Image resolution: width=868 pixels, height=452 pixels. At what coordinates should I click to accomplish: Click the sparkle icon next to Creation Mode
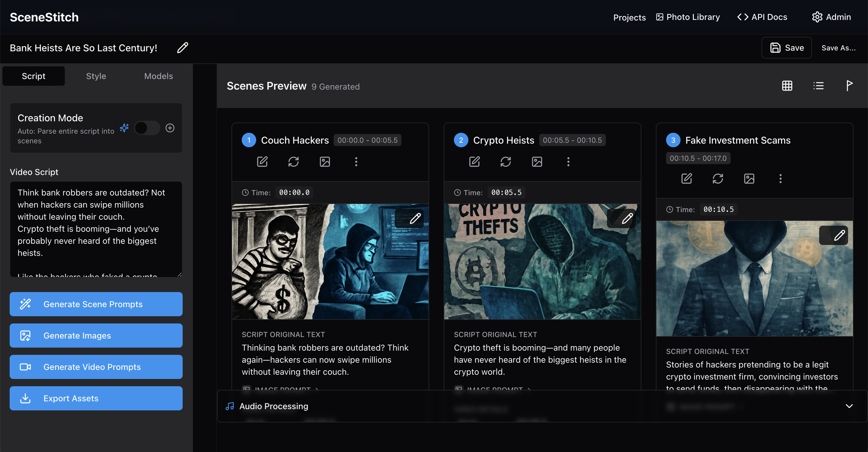(124, 128)
